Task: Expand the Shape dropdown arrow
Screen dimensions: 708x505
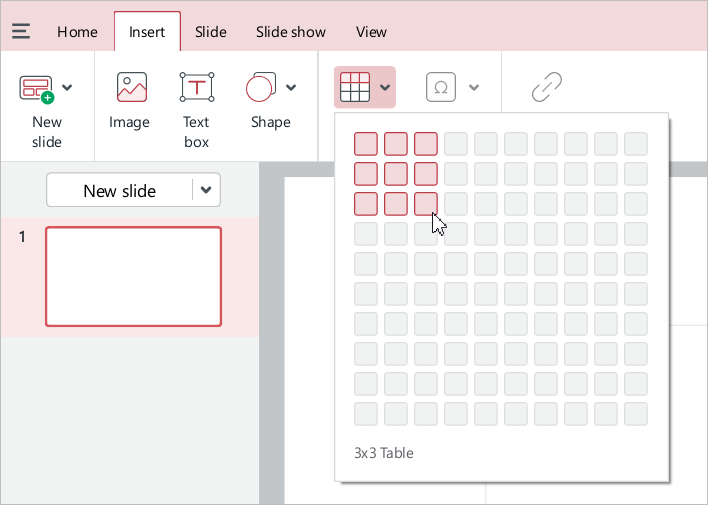Action: click(291, 88)
